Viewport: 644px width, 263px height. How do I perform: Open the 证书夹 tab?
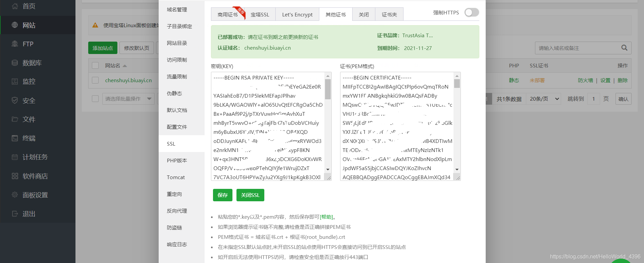[x=389, y=14]
